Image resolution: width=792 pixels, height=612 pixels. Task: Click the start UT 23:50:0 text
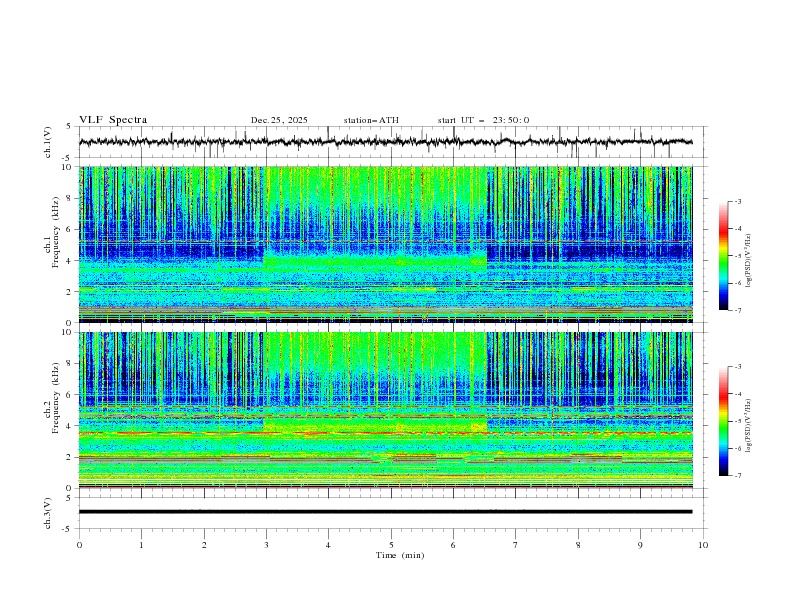483,120
